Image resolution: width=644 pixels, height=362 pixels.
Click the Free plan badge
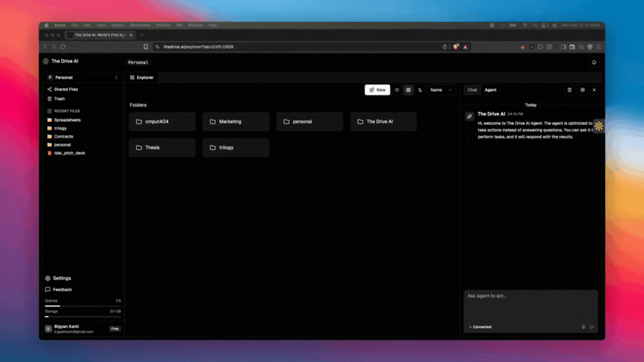115,328
